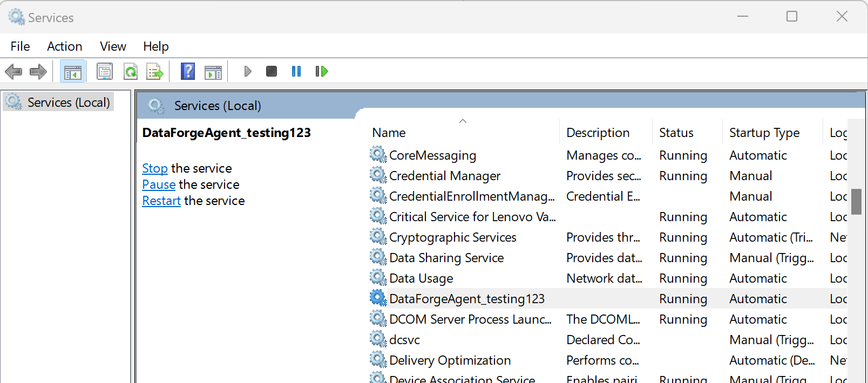Click 'Provides sec...' description of Credential Manager

pos(603,176)
